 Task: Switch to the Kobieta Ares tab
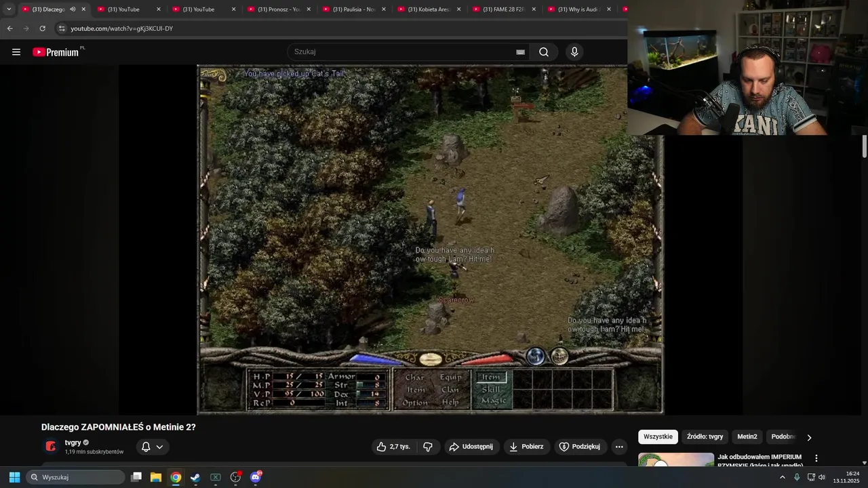tap(429, 9)
